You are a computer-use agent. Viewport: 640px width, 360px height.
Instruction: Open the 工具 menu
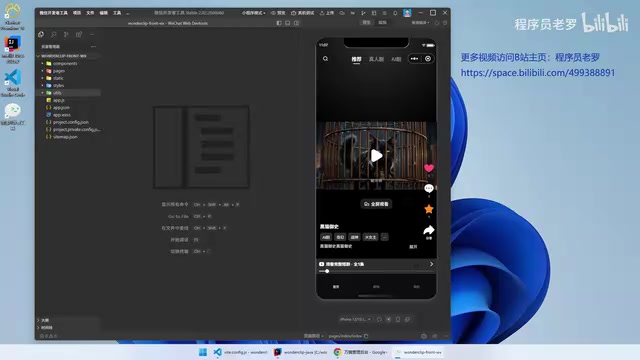click(117, 13)
